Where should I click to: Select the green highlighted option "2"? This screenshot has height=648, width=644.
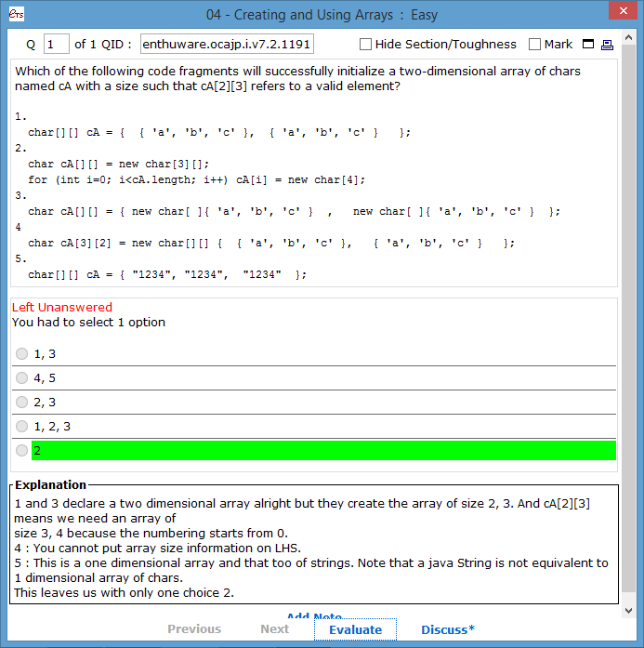(22, 451)
